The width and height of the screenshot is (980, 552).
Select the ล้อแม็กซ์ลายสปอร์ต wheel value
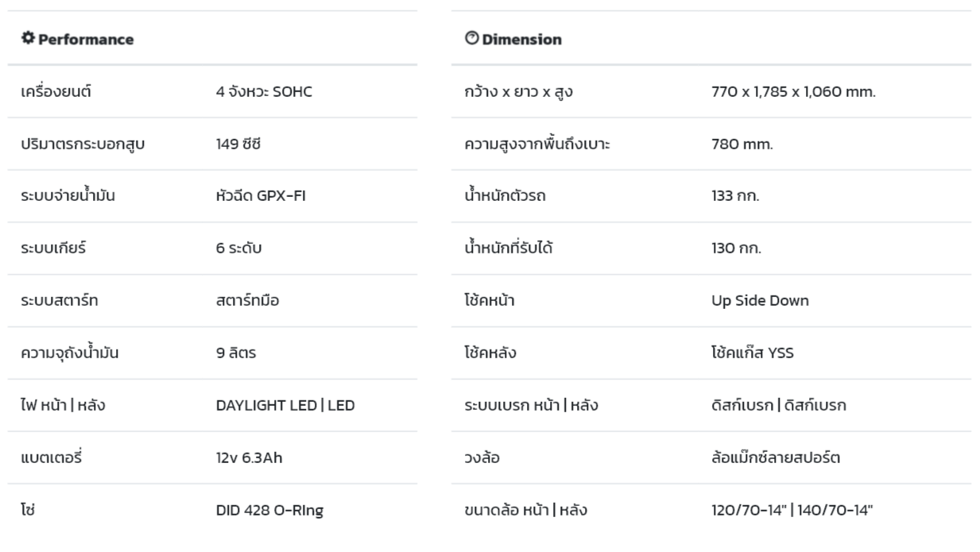pos(776,457)
